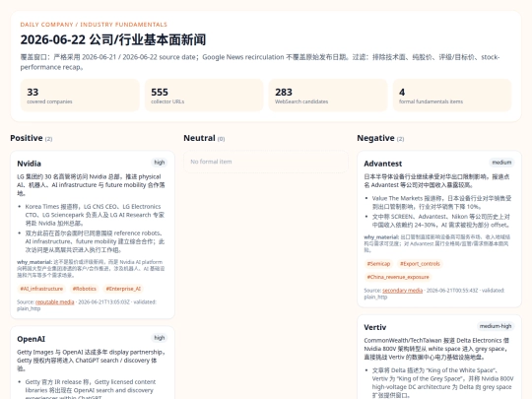The height and width of the screenshot is (399, 532).
Task: Select the #Enterprise_AI tag
Action: (x=123, y=289)
